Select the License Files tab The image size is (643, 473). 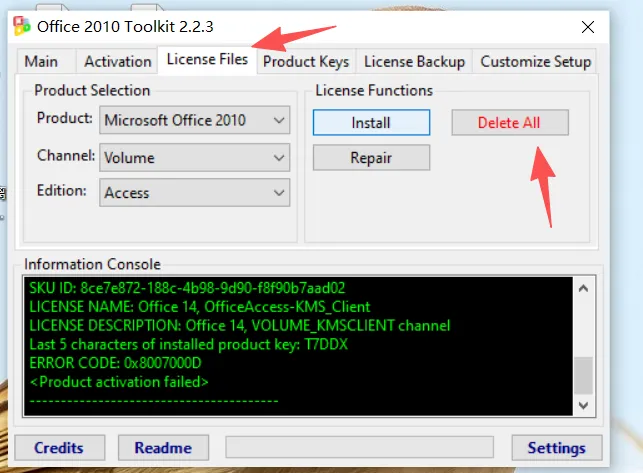[x=207, y=59]
